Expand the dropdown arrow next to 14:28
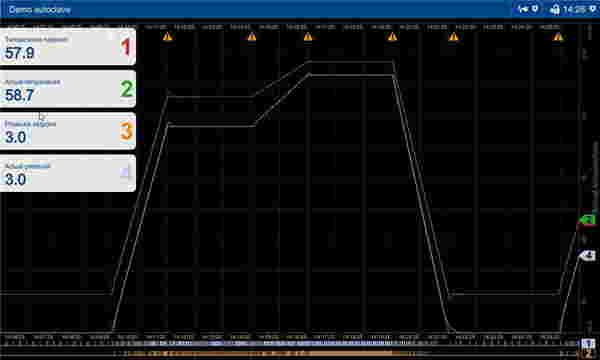This screenshot has height=360, width=600. pyautogui.click(x=593, y=9)
